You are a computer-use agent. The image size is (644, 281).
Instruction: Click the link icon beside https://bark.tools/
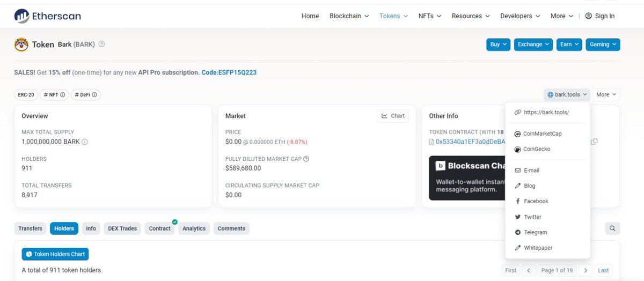pyautogui.click(x=517, y=113)
